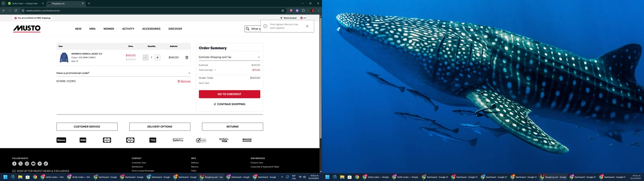Click the GO TO CHECKOUT button
The image size is (644, 181).
click(229, 94)
